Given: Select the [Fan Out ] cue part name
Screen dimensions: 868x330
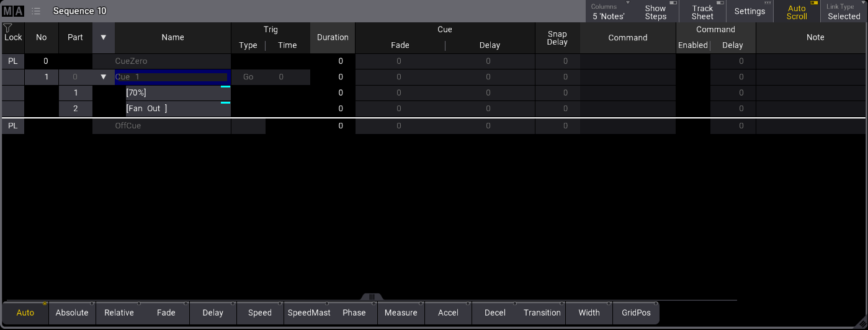Looking at the screenshot, I should pyautogui.click(x=177, y=109).
